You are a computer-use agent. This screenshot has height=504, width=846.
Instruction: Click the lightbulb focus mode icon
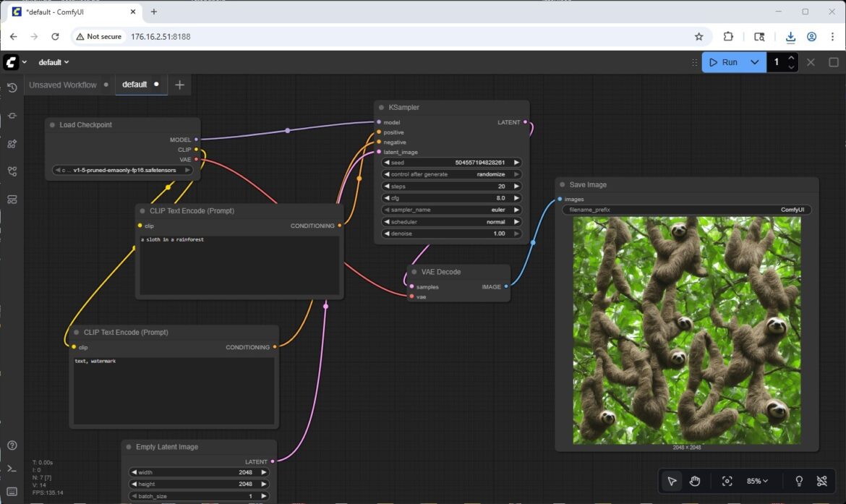(x=799, y=481)
